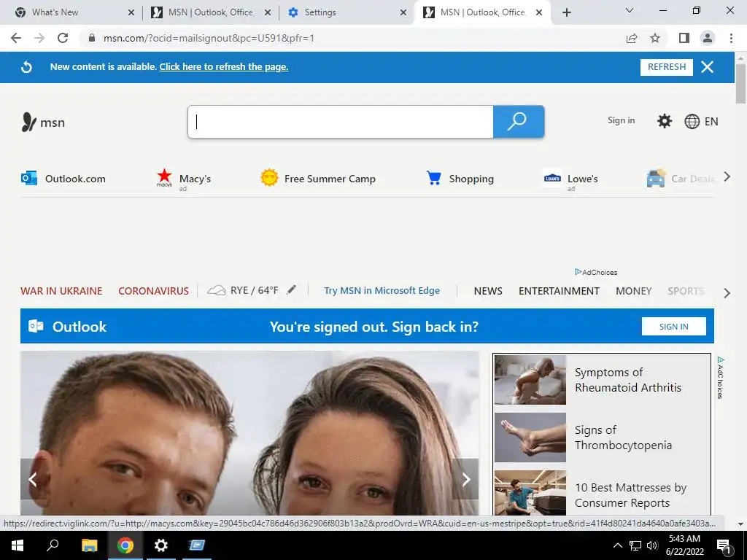Open Windows Start menu
This screenshot has height=560, width=747.
[x=18, y=545]
